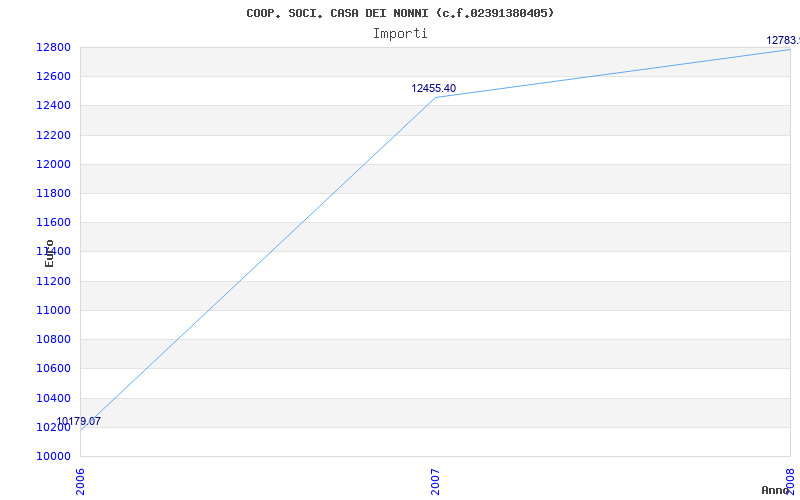
Task: Click the 10600 y-axis tick label
Action: 53,368
